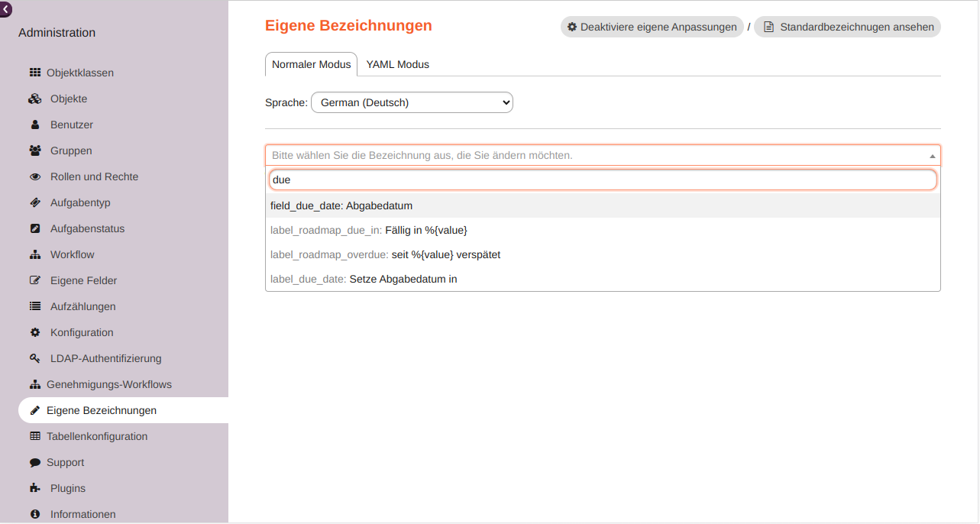Open Rollen und Rechte eye icon
The width and height of the screenshot is (980, 524).
(x=34, y=176)
